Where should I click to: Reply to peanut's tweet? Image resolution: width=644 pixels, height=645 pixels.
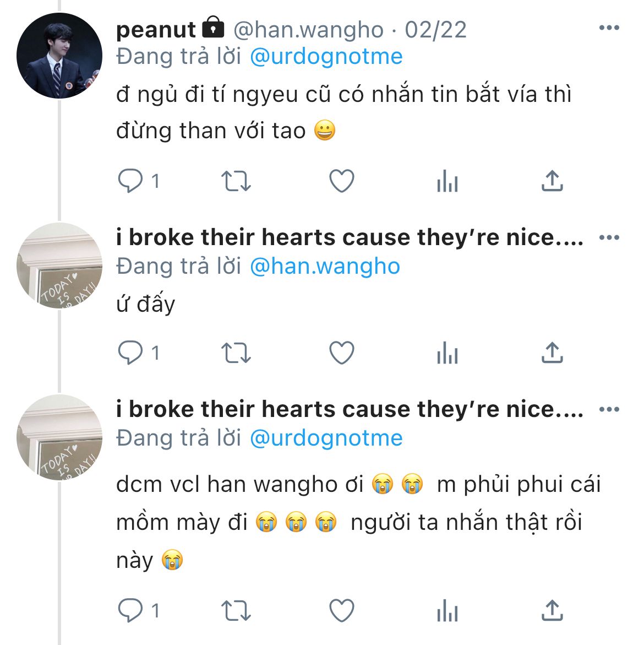coord(130,181)
